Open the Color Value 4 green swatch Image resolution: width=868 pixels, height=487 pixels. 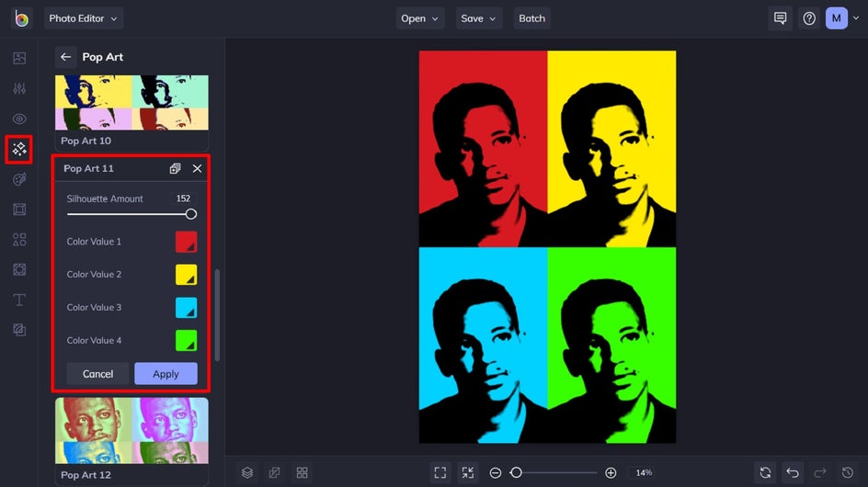click(186, 340)
